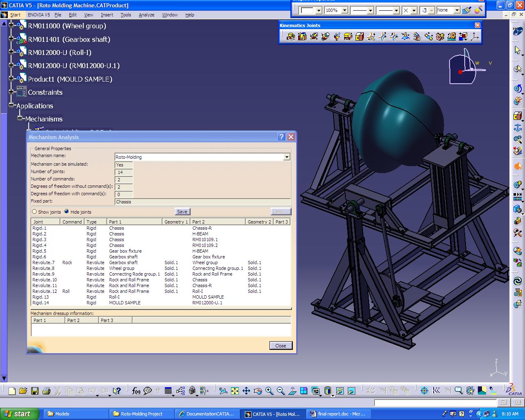This screenshot has width=525, height=420.
Task: Click the Save button in Mechanism Analysis
Action: coord(182,212)
